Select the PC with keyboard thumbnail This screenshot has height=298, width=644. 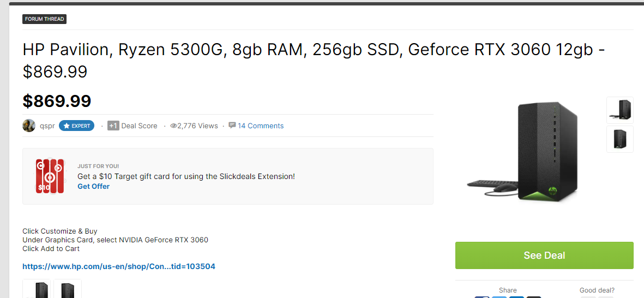pyautogui.click(x=620, y=110)
